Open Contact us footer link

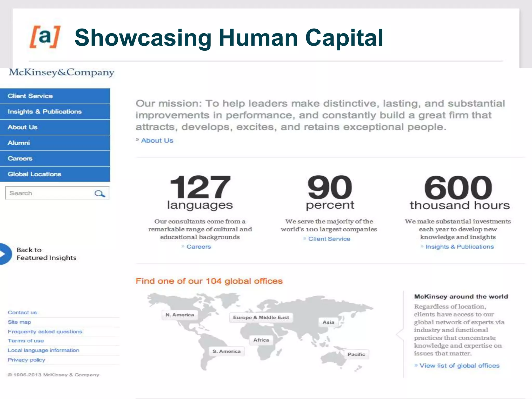[22, 312]
